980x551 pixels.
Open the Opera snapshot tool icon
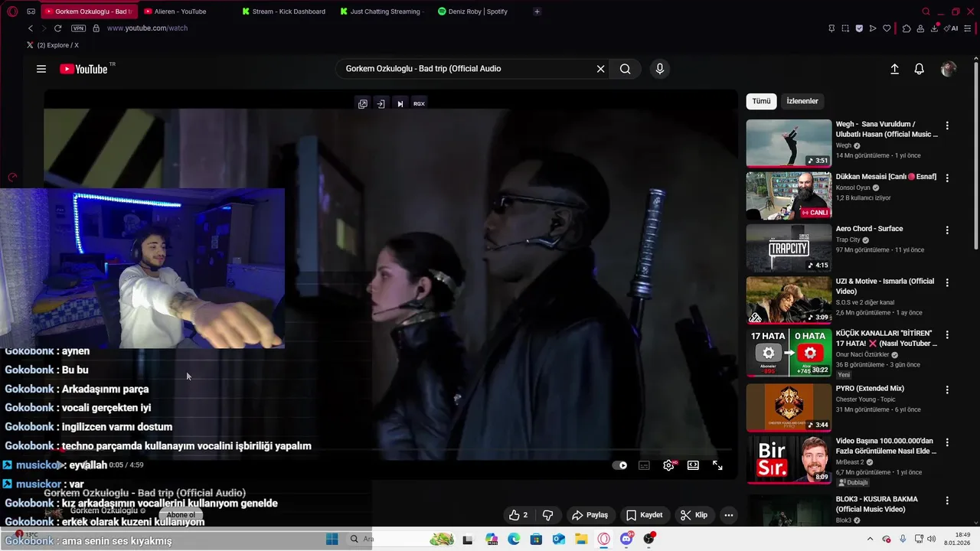[845, 28]
